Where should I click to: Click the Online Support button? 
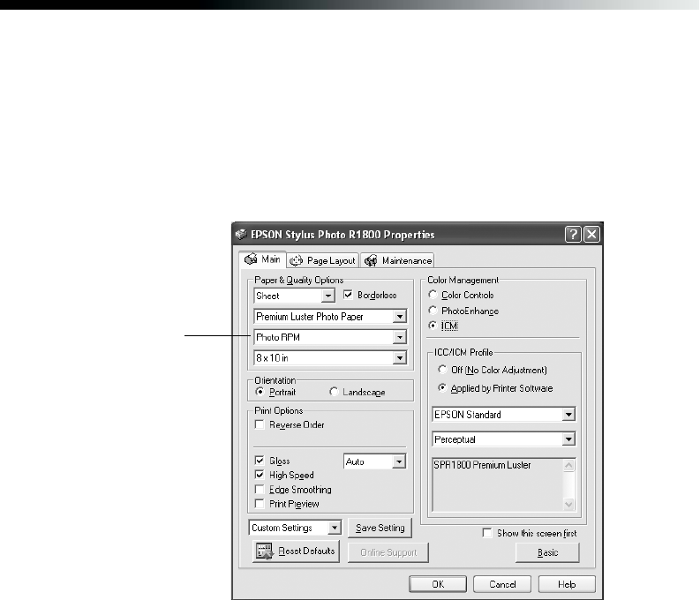[388, 552]
